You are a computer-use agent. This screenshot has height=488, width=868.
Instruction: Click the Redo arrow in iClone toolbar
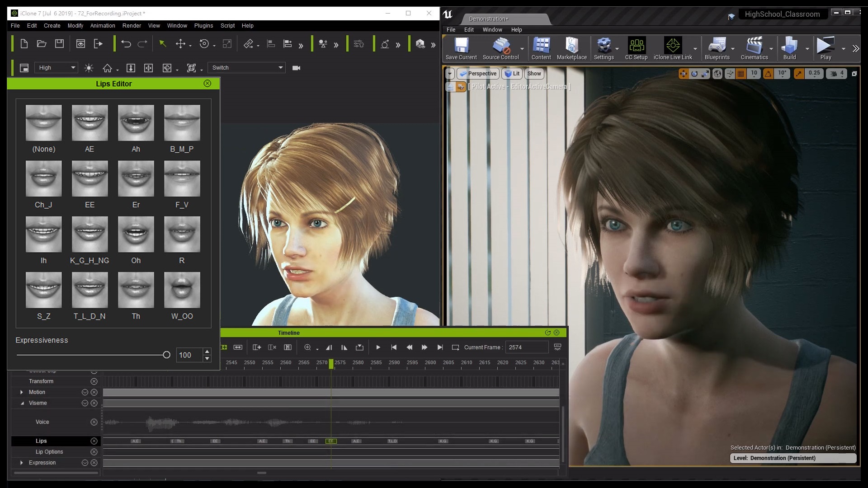[142, 44]
